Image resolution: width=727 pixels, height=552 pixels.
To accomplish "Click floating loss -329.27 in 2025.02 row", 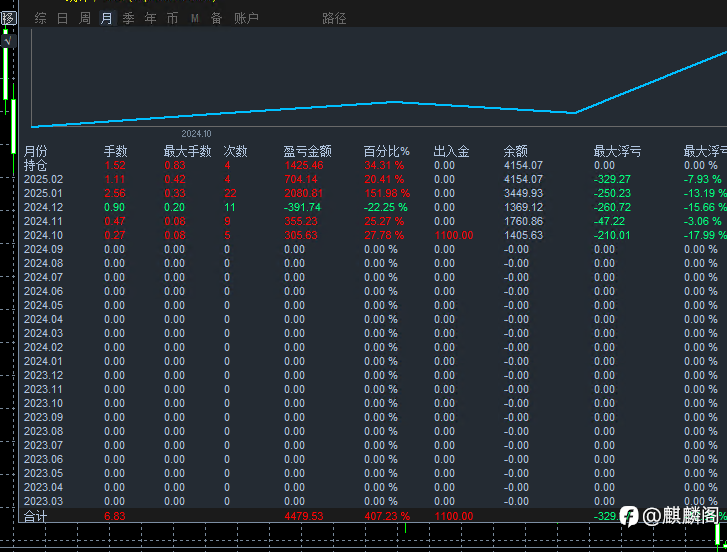I will (612, 179).
